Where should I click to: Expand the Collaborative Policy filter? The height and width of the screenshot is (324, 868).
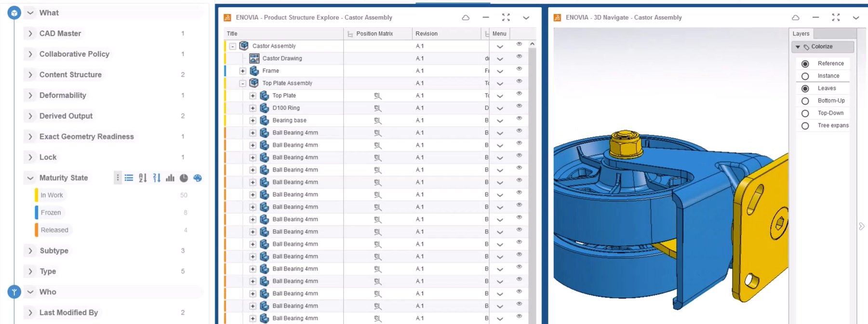coord(30,54)
